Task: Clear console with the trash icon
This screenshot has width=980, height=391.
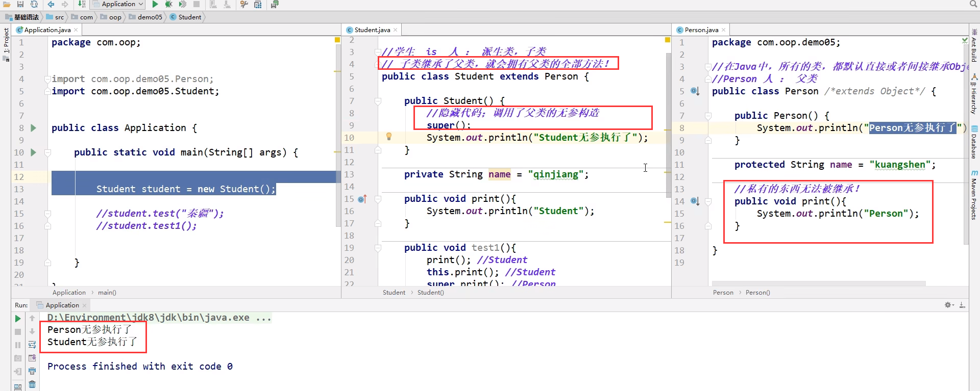Action: point(32,384)
